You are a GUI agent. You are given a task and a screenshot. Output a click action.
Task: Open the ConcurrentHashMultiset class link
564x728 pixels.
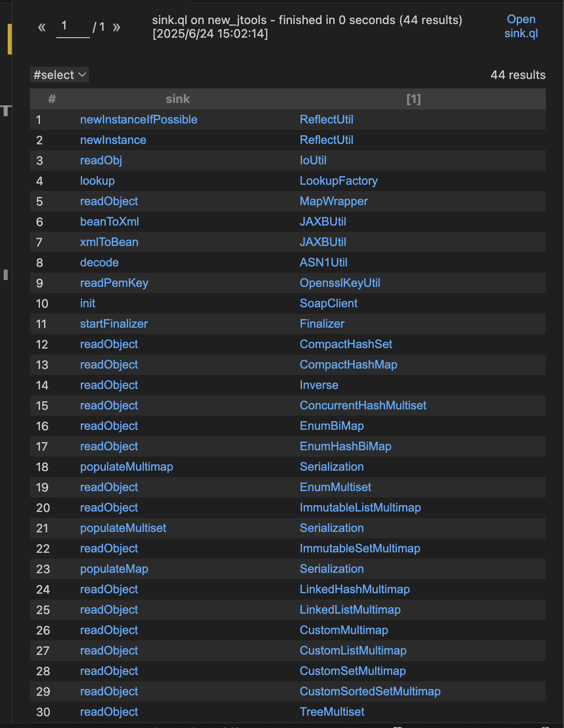tap(363, 405)
